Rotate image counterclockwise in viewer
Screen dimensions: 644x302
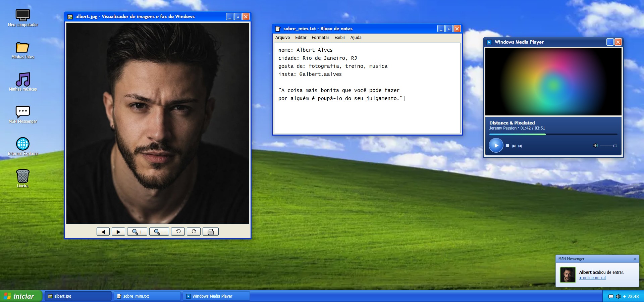(x=178, y=232)
